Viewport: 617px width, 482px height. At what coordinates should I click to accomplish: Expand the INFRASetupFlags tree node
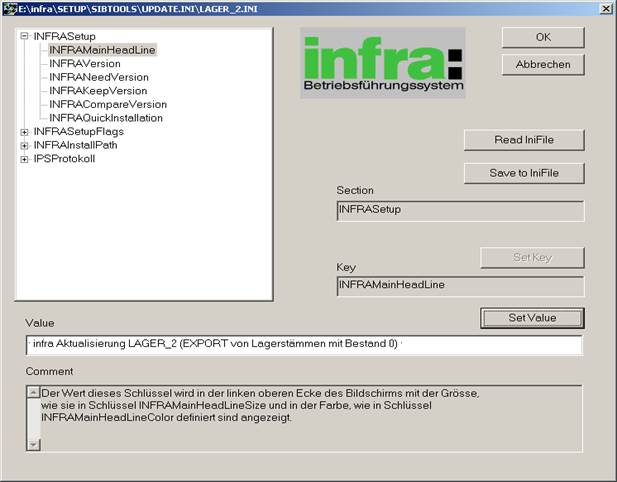pyautogui.click(x=25, y=131)
